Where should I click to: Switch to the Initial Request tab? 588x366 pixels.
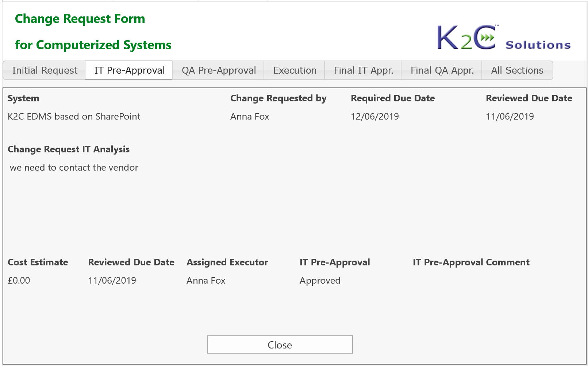point(45,70)
